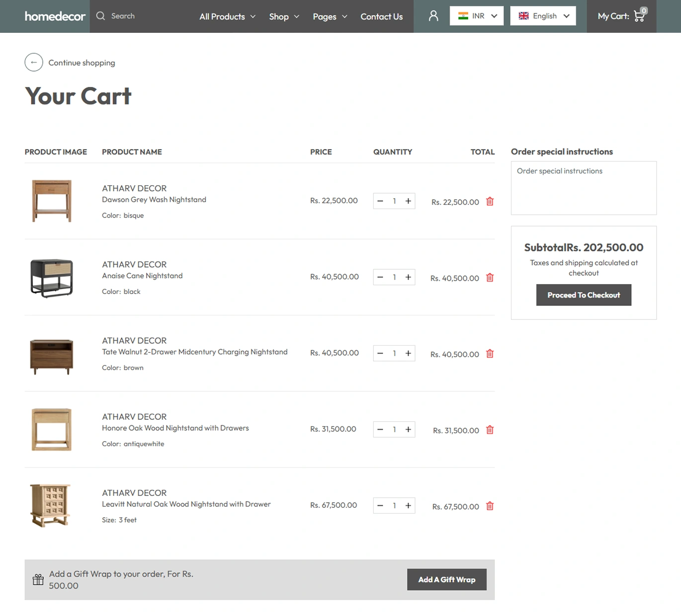Decrease quantity of Leavitt Natural Oak Nightstand
This screenshot has height=616, width=681.
(380, 505)
